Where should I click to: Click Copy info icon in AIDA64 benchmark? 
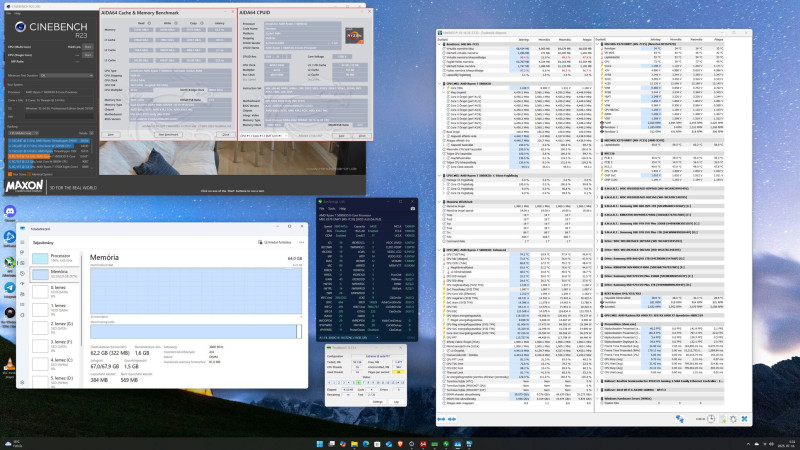202,23
